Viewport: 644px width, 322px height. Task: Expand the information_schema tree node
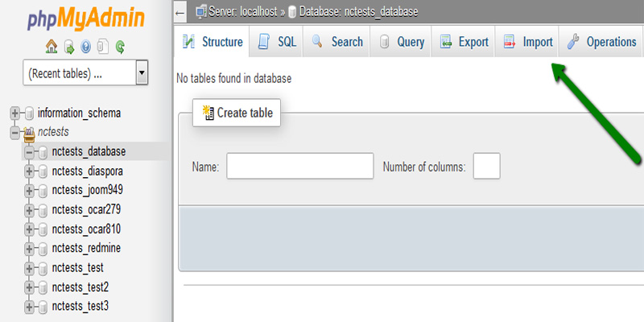[x=14, y=113]
